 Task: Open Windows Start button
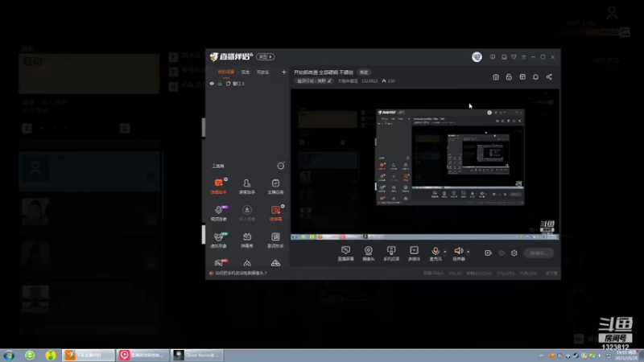pyautogui.click(x=9, y=355)
